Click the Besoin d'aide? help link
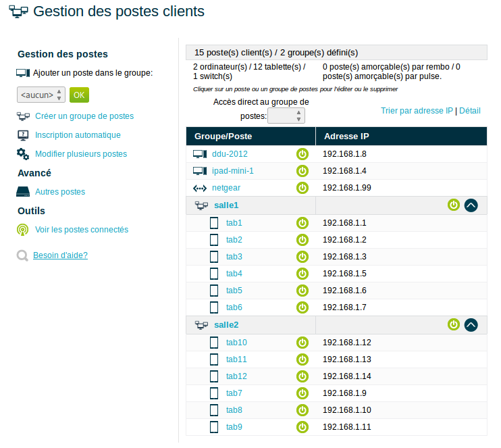Viewport: 501px width, 448px height. [x=60, y=255]
